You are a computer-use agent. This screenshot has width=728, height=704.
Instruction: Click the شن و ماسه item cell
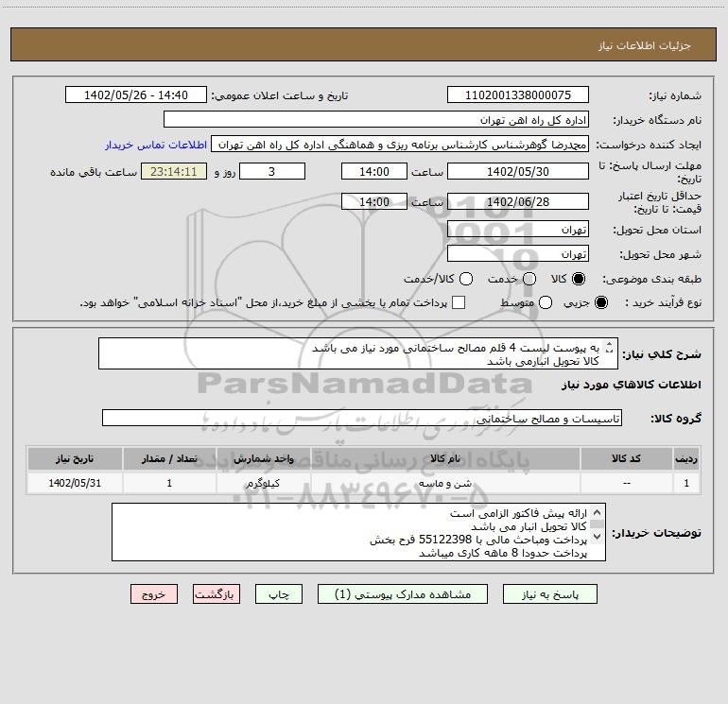[444, 483]
